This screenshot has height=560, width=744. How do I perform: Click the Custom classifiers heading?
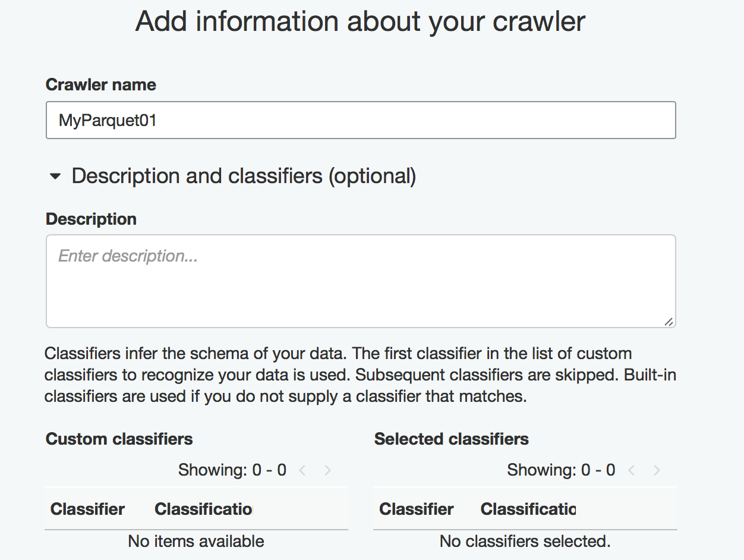point(119,439)
